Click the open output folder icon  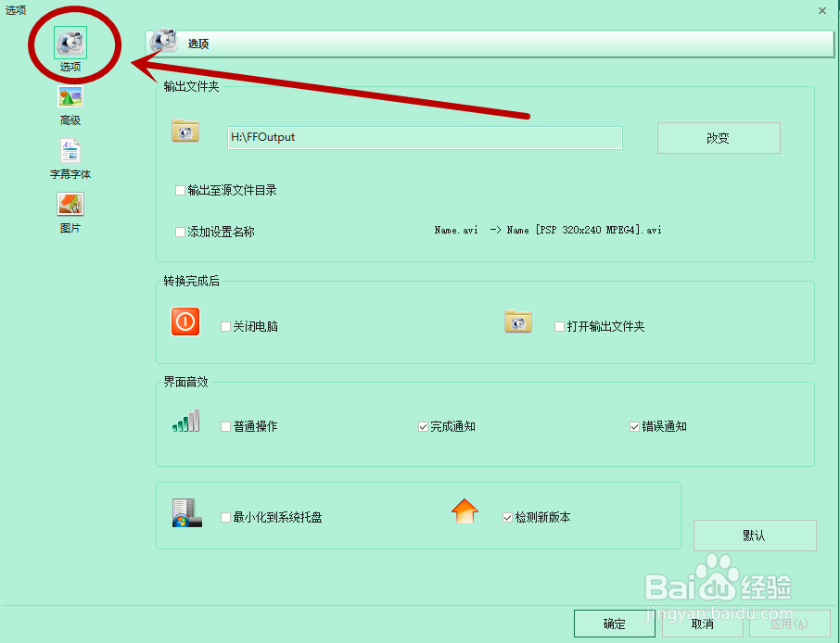[518, 321]
